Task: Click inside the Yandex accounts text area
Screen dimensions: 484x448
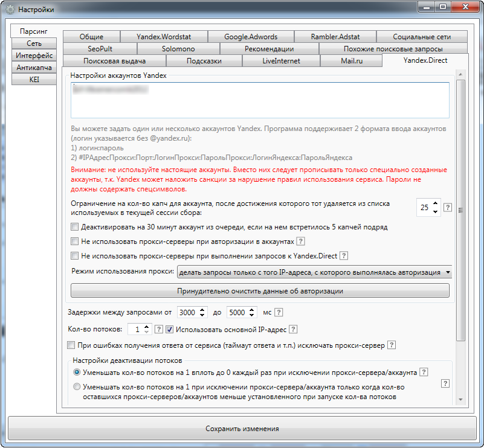Action: coord(260,100)
